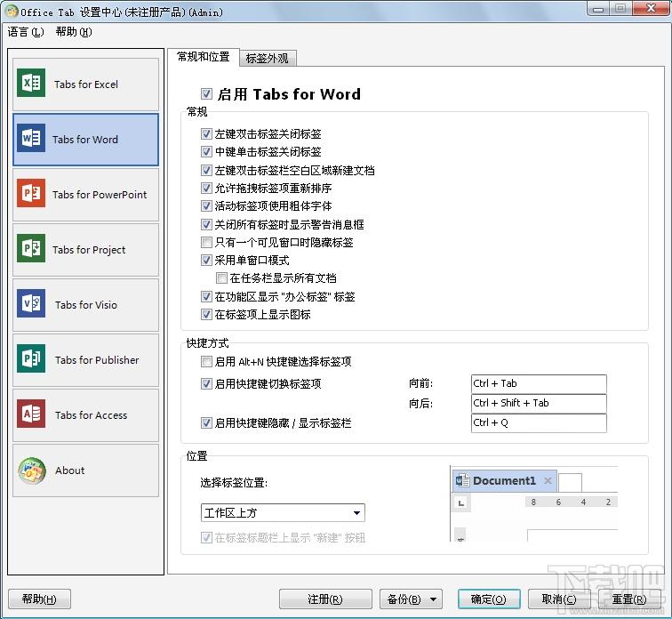Open the Tabs for Access icon

pos(31,414)
